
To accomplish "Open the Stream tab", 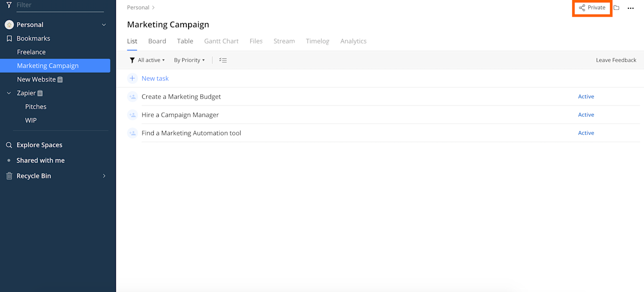I will click(x=284, y=41).
